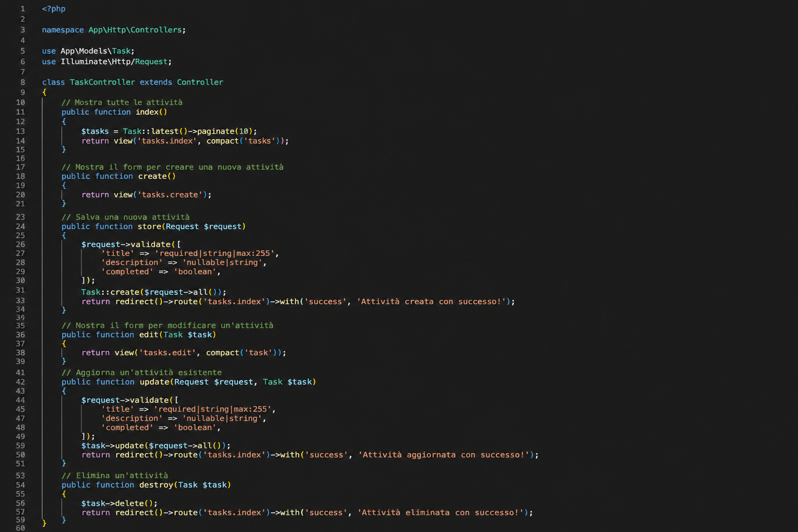Image resolution: width=798 pixels, height=532 pixels.
Task: Click line number 24 in gutter
Action: coord(20,227)
